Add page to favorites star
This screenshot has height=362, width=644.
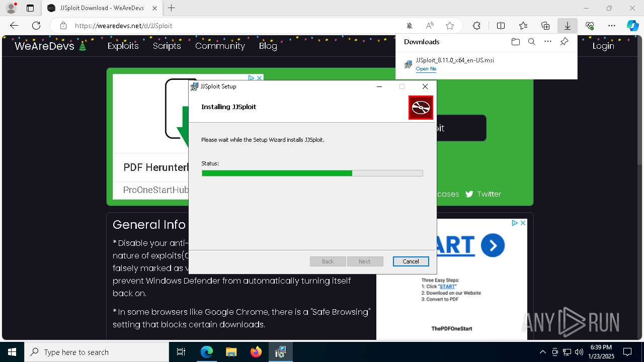(x=450, y=26)
